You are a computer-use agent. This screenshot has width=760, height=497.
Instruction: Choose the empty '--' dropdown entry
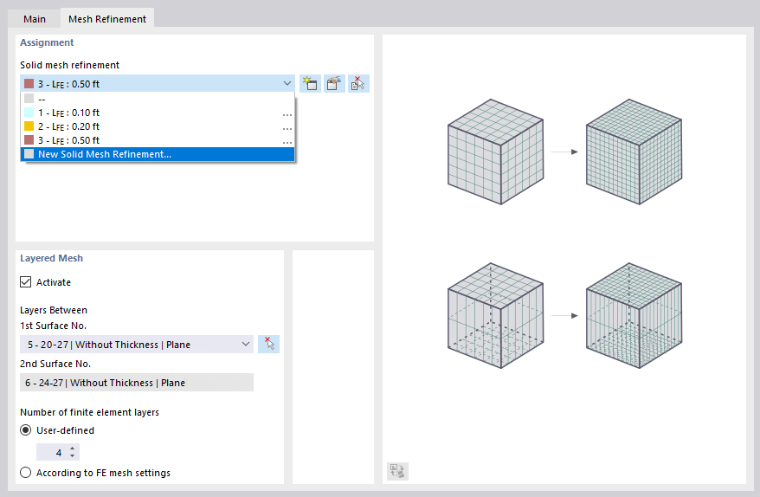(158, 99)
